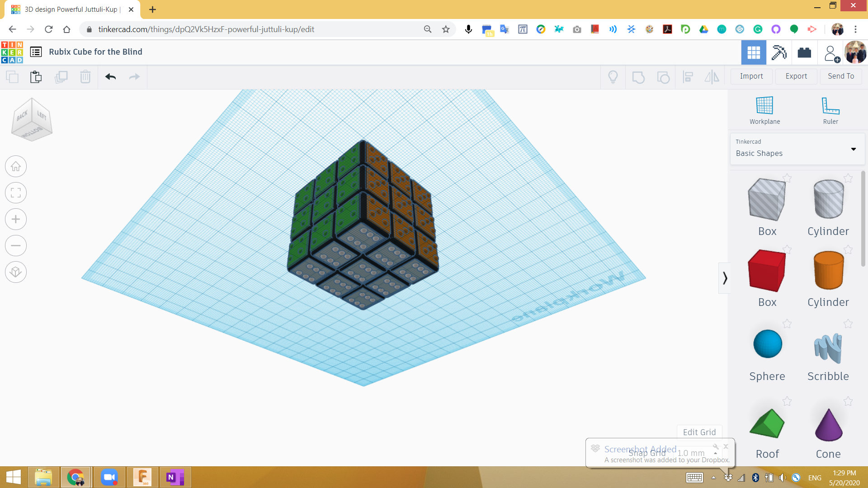The image size is (868, 488).
Task: Invite a collaborator with add-person icon
Action: coord(831,53)
